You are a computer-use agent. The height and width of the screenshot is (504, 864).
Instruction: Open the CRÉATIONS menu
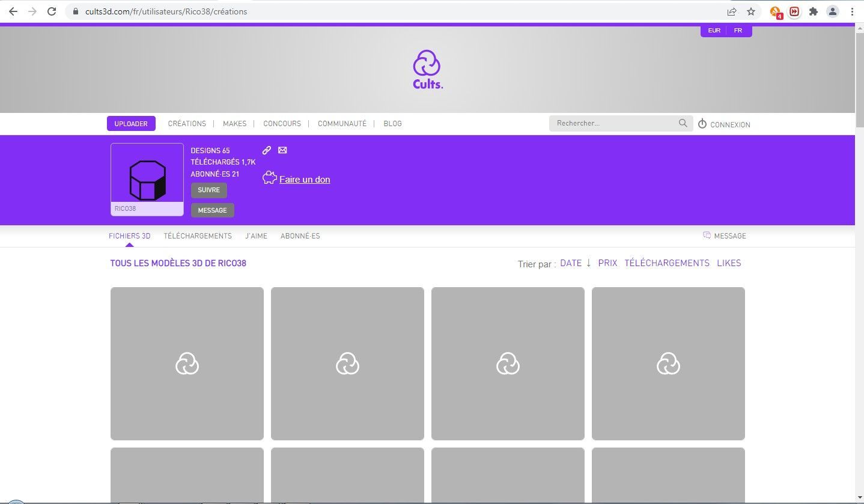click(x=187, y=124)
